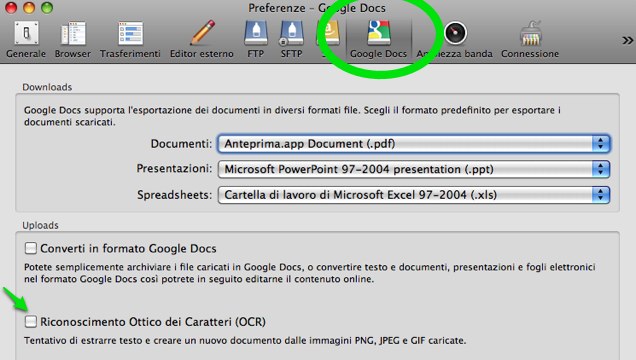
Task: Open the S3 preferences pane with the amber drive icon
Action: point(328,40)
